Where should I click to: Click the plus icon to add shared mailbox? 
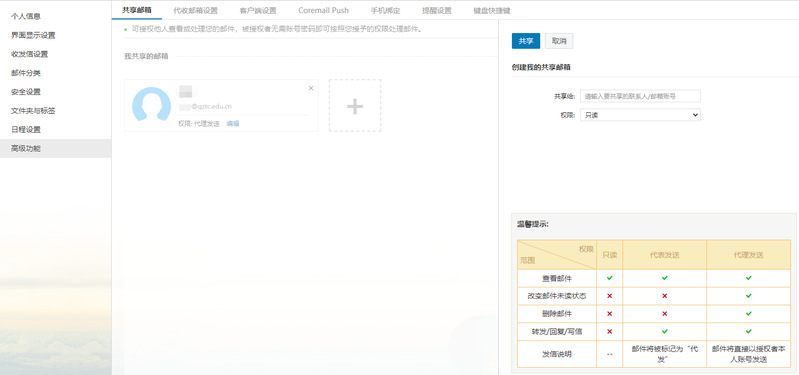[x=355, y=105]
